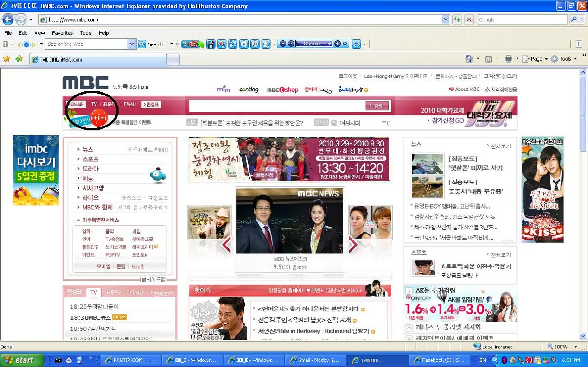Screen dimensions: 588x367
Task: Open the address bar dropdown arrow
Action: click(x=446, y=19)
